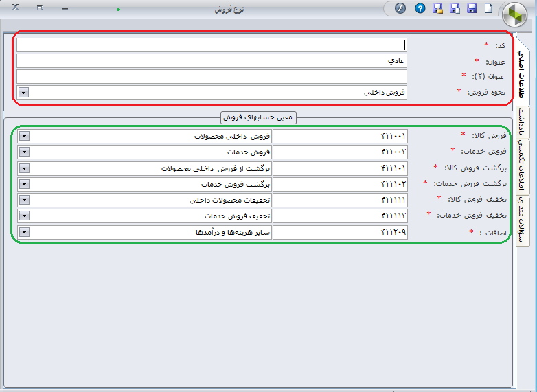537x392 pixels.
Task: Click the عنوان field containing عادی
Action: click(212, 61)
